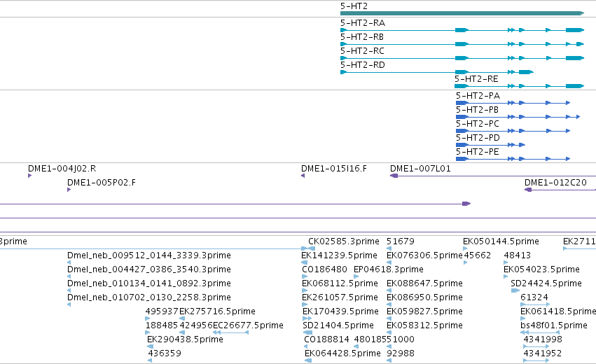Select the 5-HT2-PD protein feature
The width and height of the screenshot is (596, 364).
coord(490,145)
